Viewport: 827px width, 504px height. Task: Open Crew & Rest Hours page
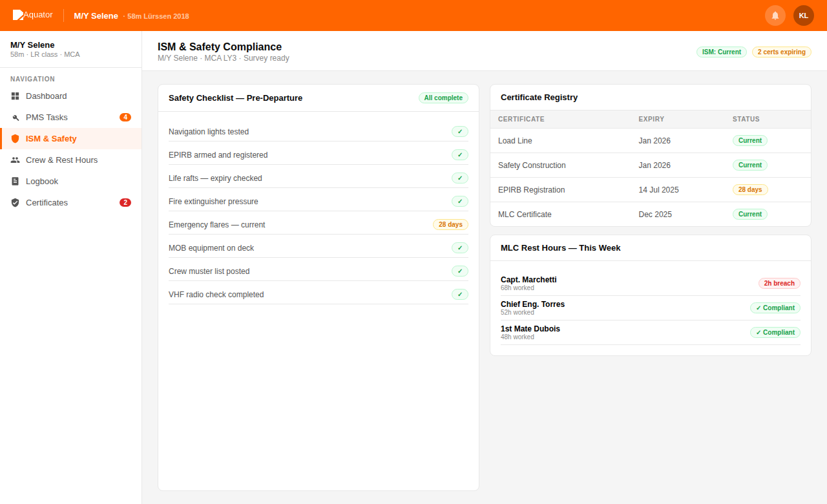[x=71, y=160]
